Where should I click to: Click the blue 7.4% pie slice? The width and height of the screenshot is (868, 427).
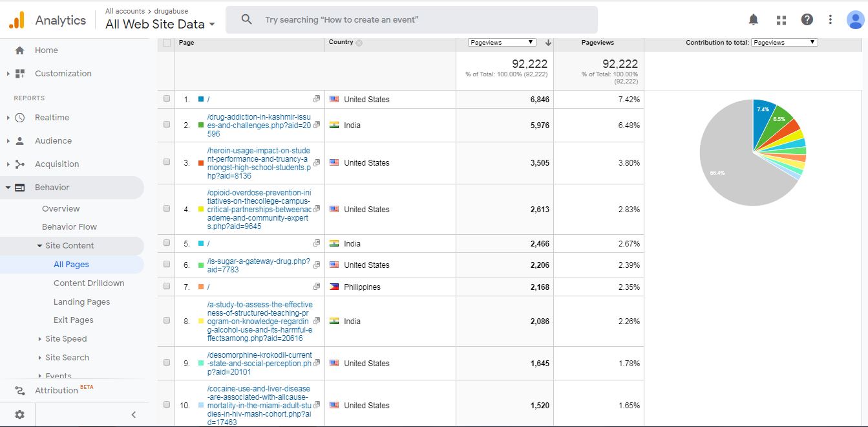pos(761,118)
